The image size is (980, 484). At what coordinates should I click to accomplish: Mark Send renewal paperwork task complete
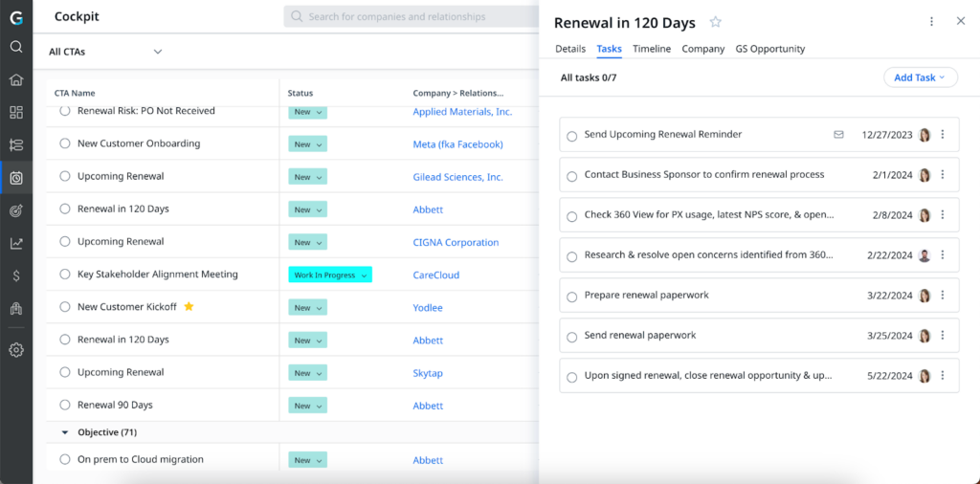click(x=571, y=338)
